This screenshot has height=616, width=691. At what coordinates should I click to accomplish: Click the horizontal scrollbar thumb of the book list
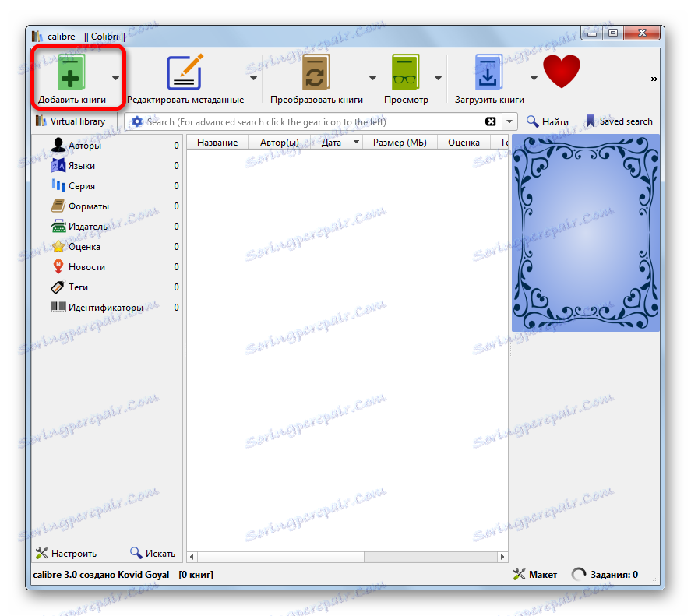(x=280, y=557)
